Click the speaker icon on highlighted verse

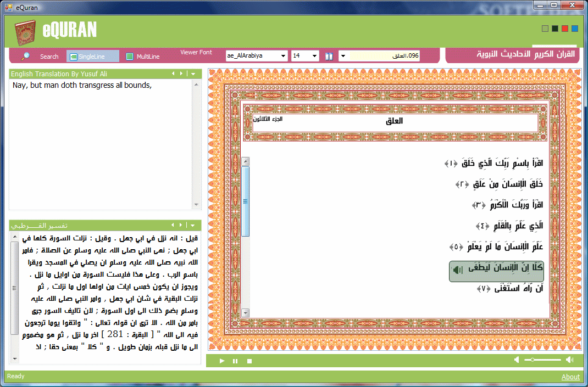coord(457,270)
